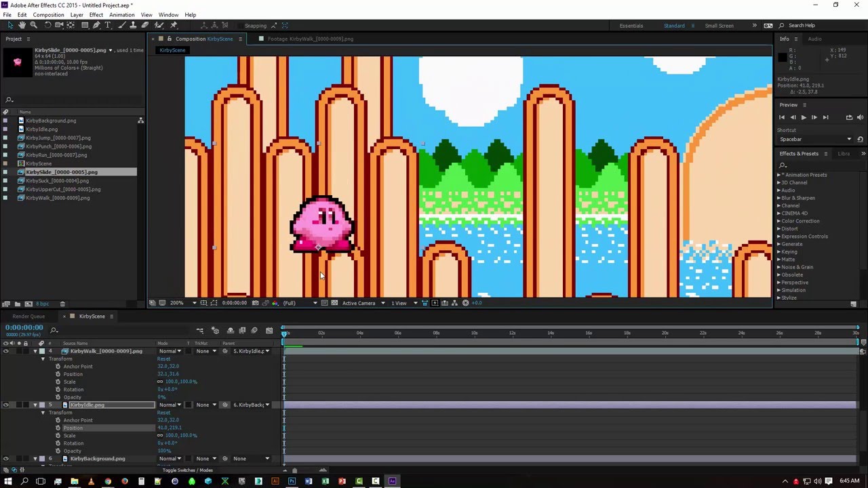Select the Clone Stamp tool

click(x=134, y=25)
